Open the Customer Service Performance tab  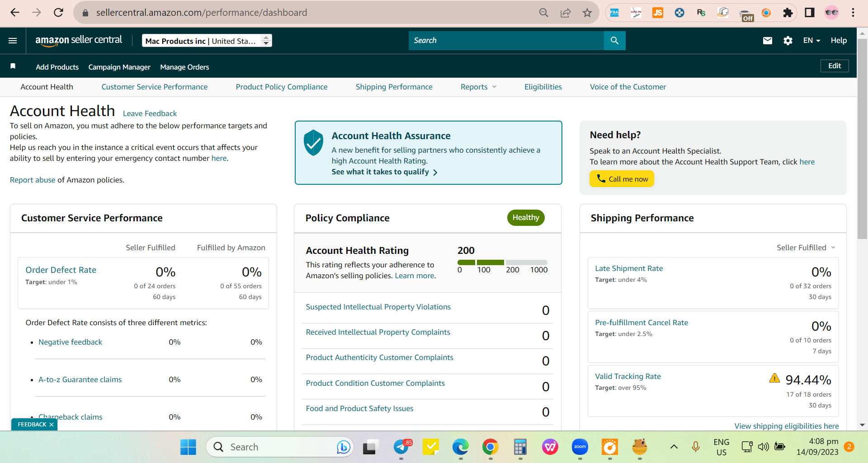[155, 87]
